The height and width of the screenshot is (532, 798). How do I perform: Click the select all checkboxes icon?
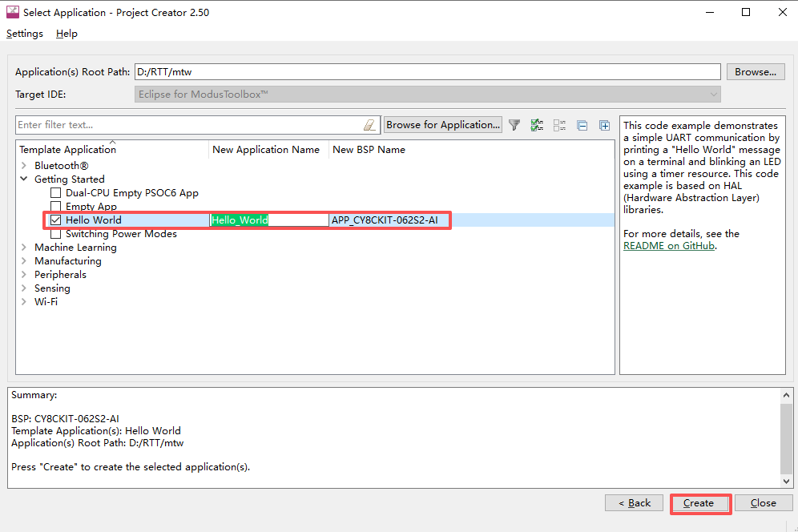pyautogui.click(x=537, y=125)
